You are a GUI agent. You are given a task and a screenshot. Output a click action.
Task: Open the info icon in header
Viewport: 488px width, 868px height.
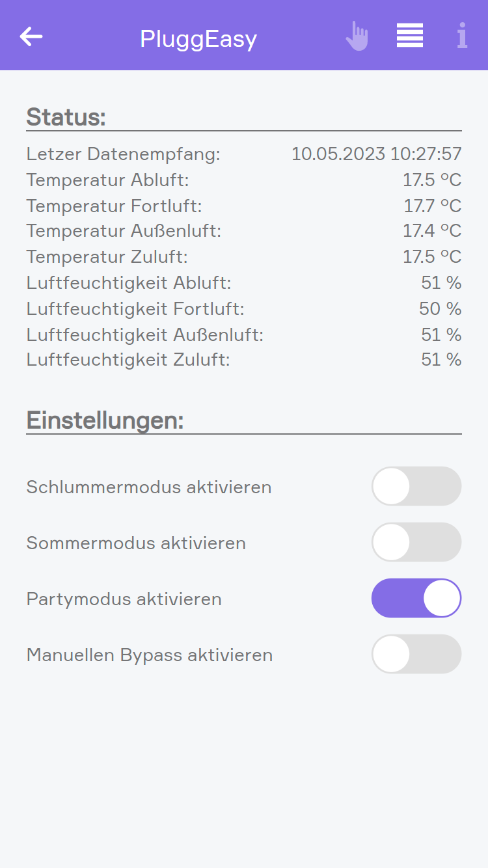coord(462,36)
